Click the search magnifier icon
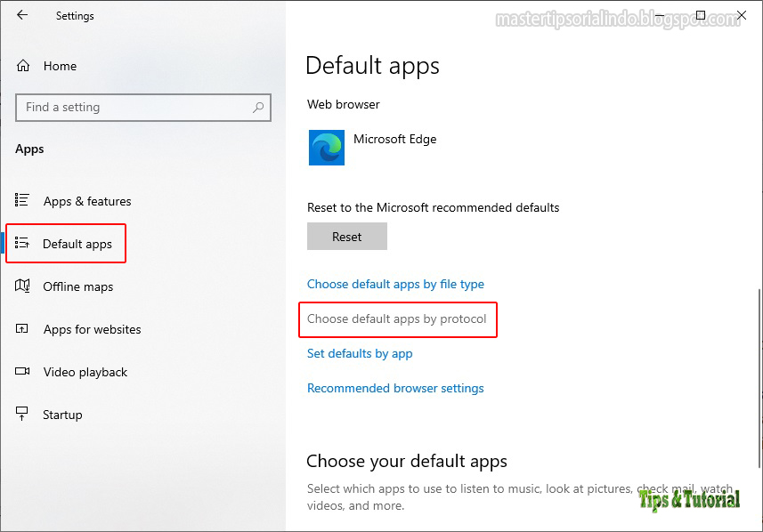The height and width of the screenshot is (532, 763). pyautogui.click(x=258, y=107)
